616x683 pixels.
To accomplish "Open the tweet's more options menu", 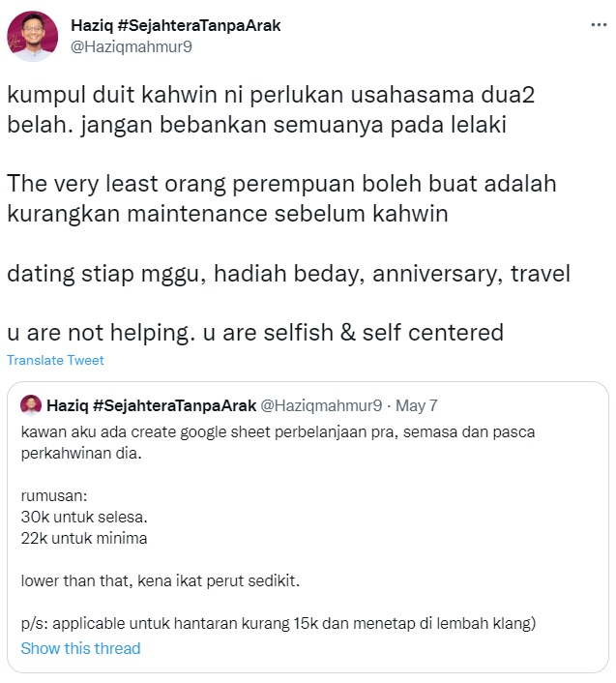I will pos(599,25).
